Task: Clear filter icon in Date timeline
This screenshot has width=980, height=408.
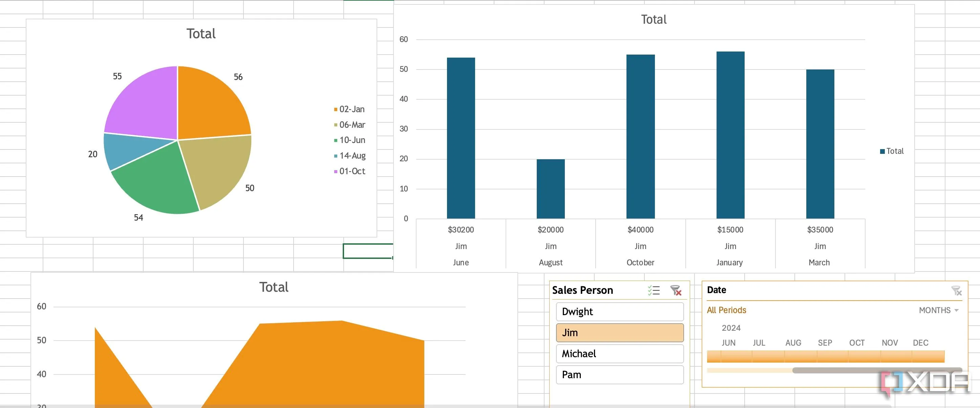Action: (x=956, y=291)
